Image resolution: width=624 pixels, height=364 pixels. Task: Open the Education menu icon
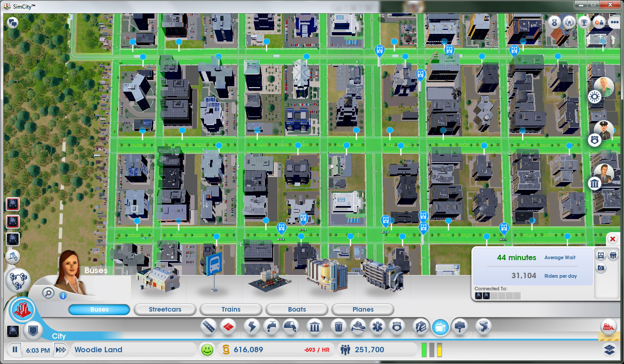tap(420, 327)
